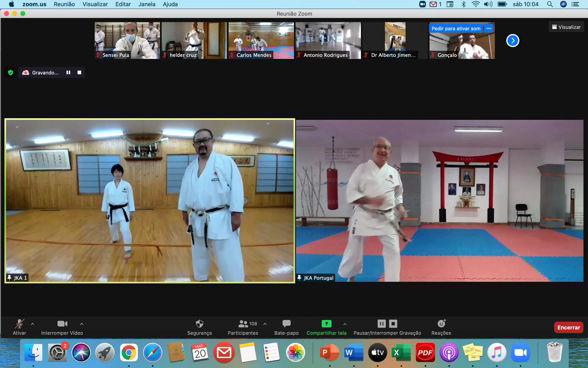Open Google Chrome from the dock
The width and height of the screenshot is (588, 368).
[129, 353]
